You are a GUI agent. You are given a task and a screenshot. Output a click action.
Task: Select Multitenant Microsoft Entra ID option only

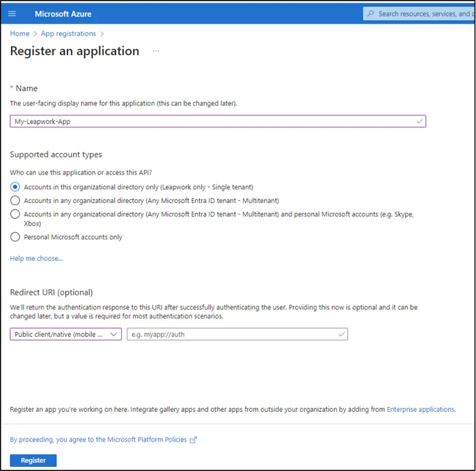click(15, 200)
